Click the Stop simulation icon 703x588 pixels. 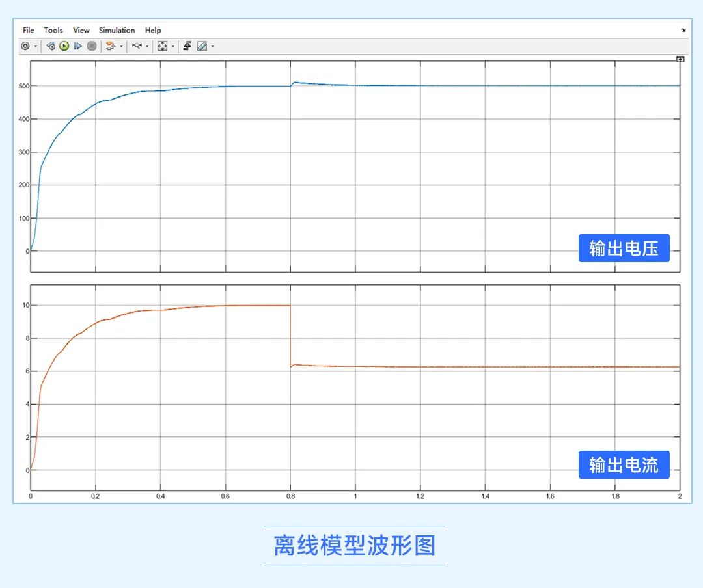point(92,46)
